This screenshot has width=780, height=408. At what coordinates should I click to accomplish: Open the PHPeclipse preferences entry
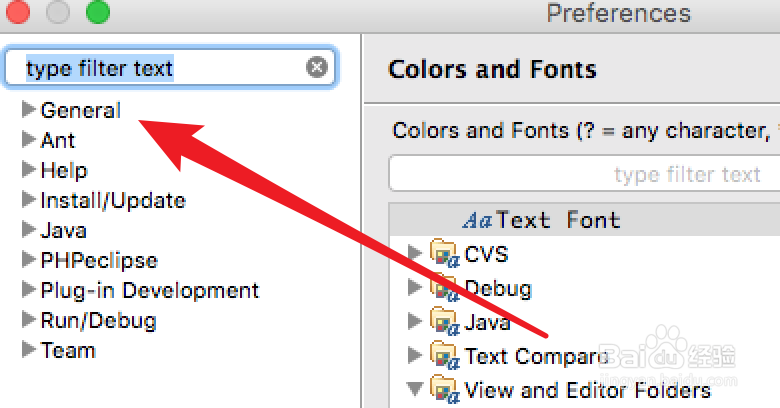point(98,260)
